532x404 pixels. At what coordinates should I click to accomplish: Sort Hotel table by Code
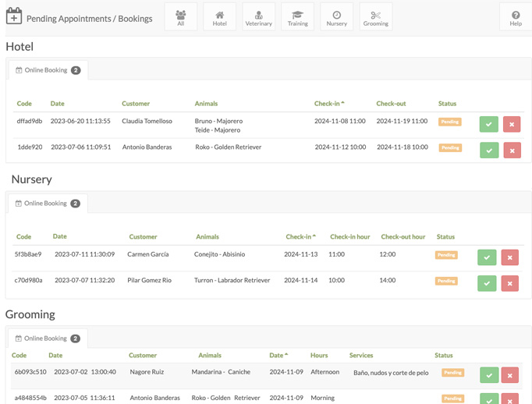pos(24,104)
